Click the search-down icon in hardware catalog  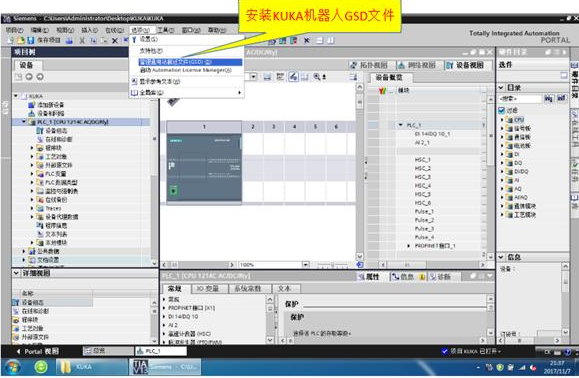548,99
